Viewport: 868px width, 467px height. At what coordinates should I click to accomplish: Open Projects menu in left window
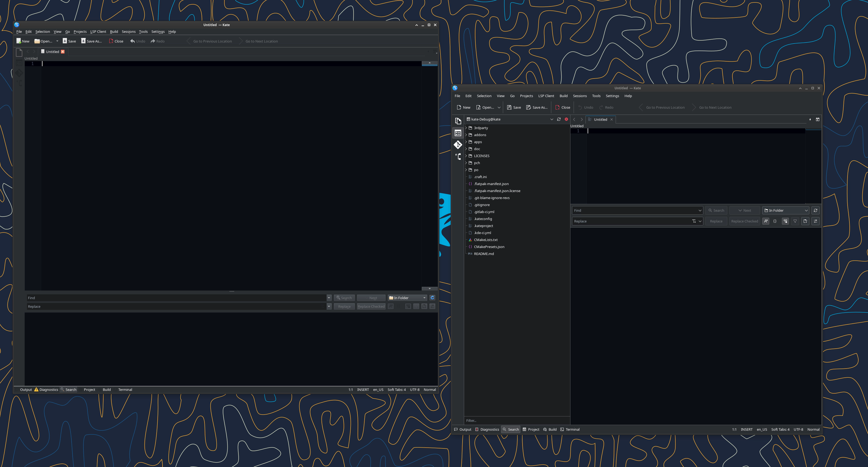coord(80,32)
